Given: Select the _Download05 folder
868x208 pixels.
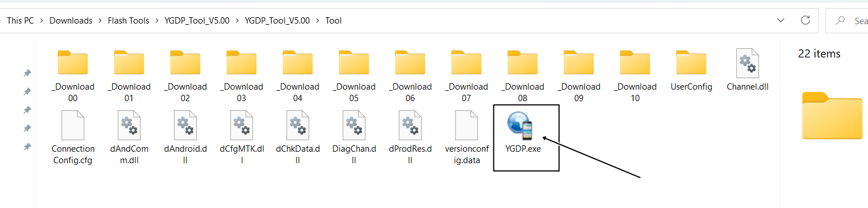Looking at the screenshot, I should (x=354, y=75).
